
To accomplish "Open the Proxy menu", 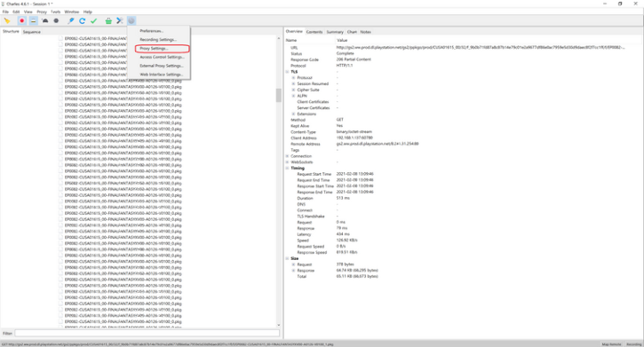I will pos(42,12).
